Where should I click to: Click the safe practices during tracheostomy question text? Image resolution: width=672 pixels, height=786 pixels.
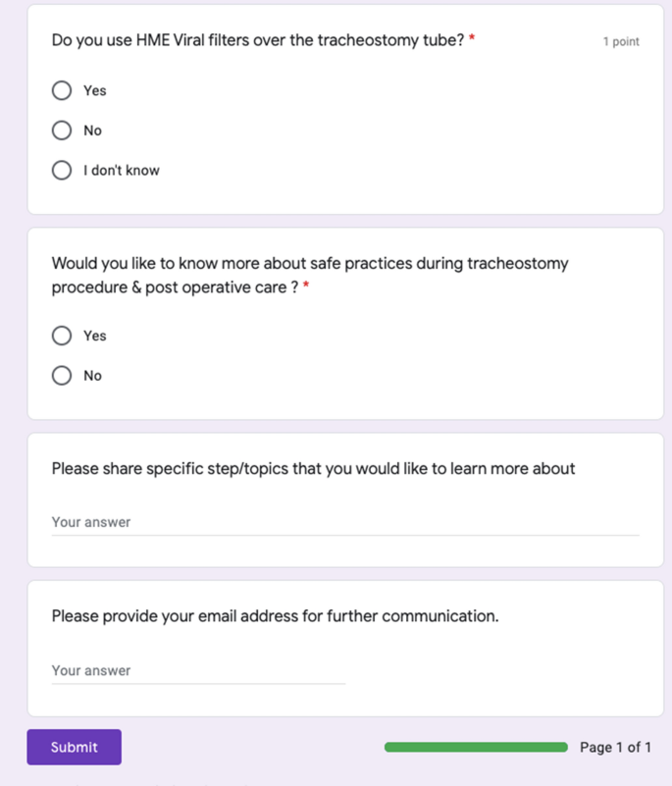point(309,264)
